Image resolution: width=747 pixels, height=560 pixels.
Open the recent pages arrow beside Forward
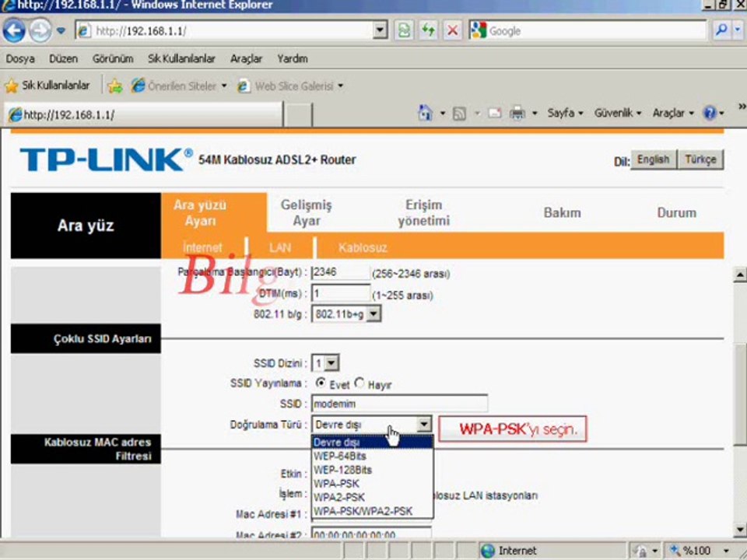tap(61, 31)
